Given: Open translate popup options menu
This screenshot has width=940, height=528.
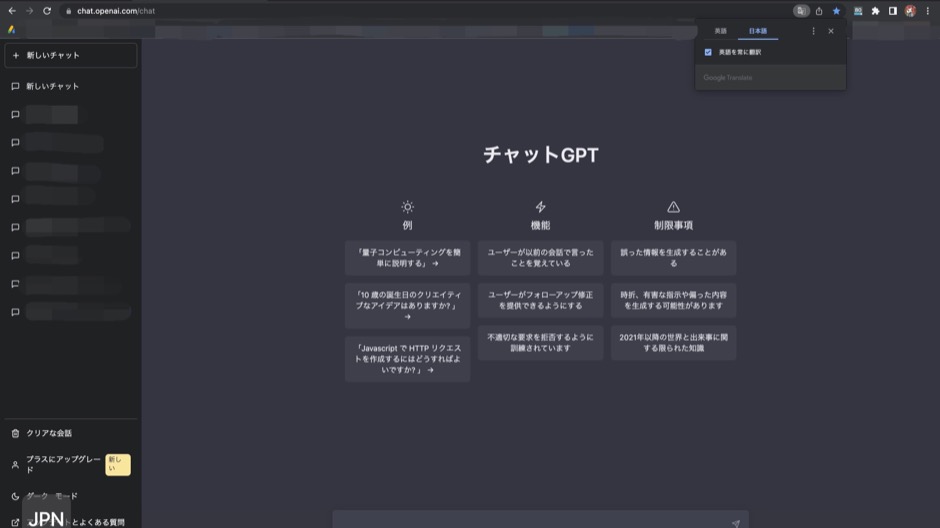Looking at the screenshot, I should 814,31.
